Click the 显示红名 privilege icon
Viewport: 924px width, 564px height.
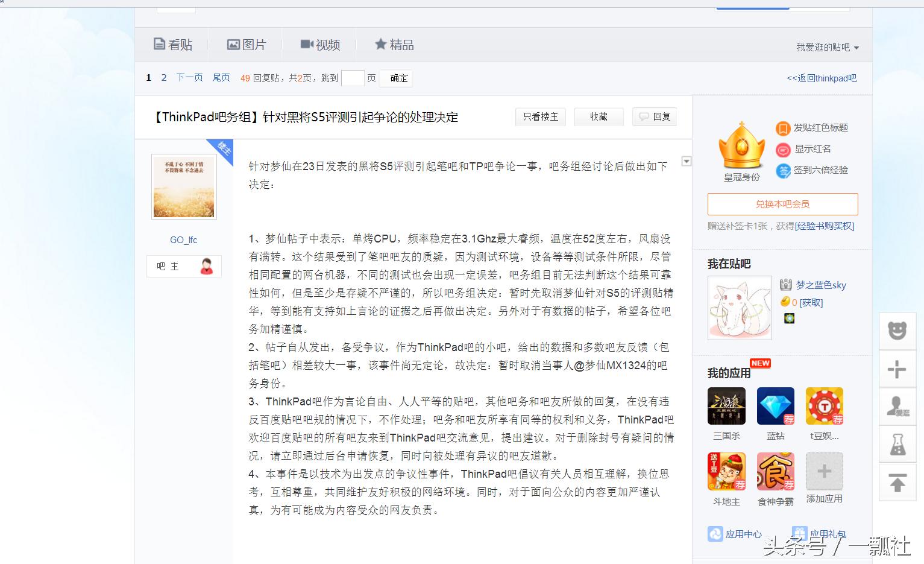pyautogui.click(x=782, y=150)
